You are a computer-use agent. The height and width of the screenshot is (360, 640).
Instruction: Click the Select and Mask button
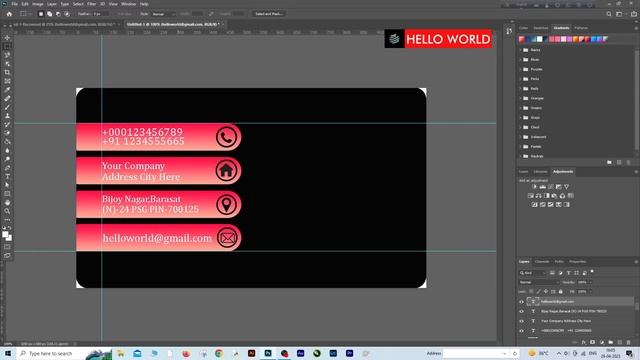268,14
